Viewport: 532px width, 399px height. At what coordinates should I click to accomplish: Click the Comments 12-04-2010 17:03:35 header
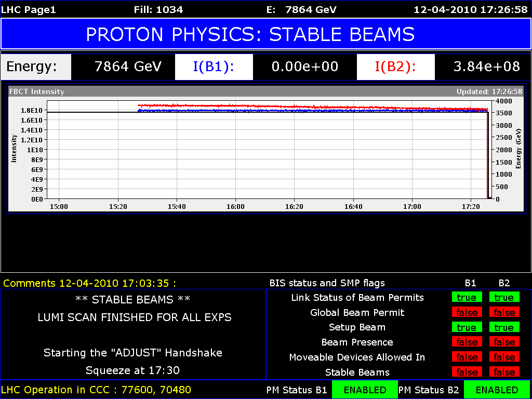click(x=89, y=283)
